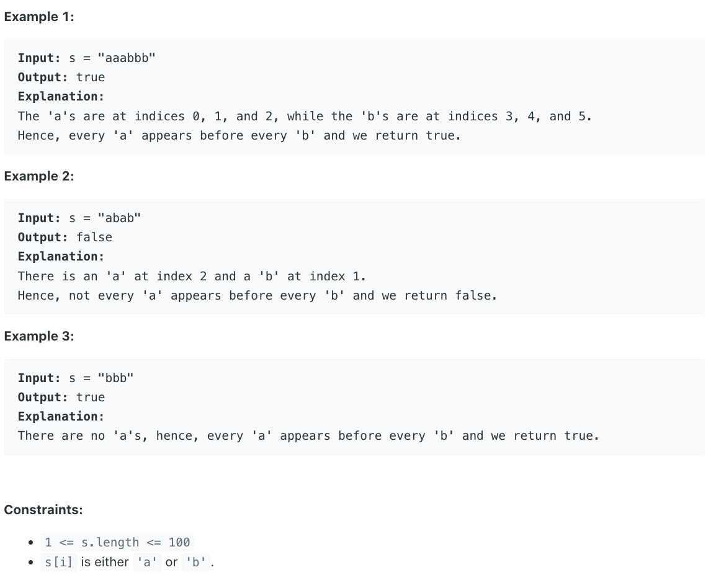Click the Example 3 heading
The width and height of the screenshot is (716, 588).
39,336
